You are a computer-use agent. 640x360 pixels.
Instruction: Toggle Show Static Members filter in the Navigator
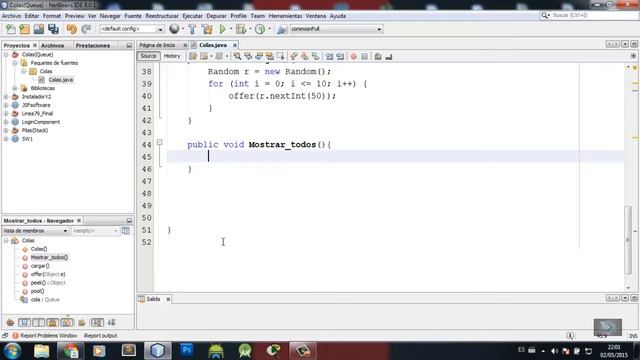[38, 323]
